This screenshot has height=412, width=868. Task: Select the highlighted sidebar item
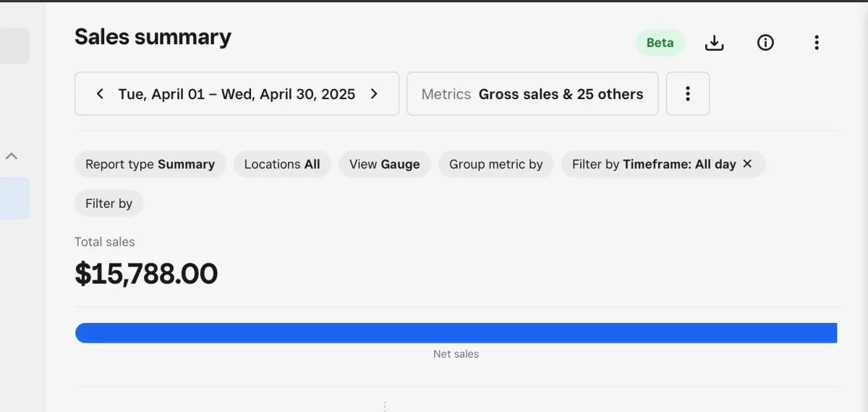tap(14, 198)
